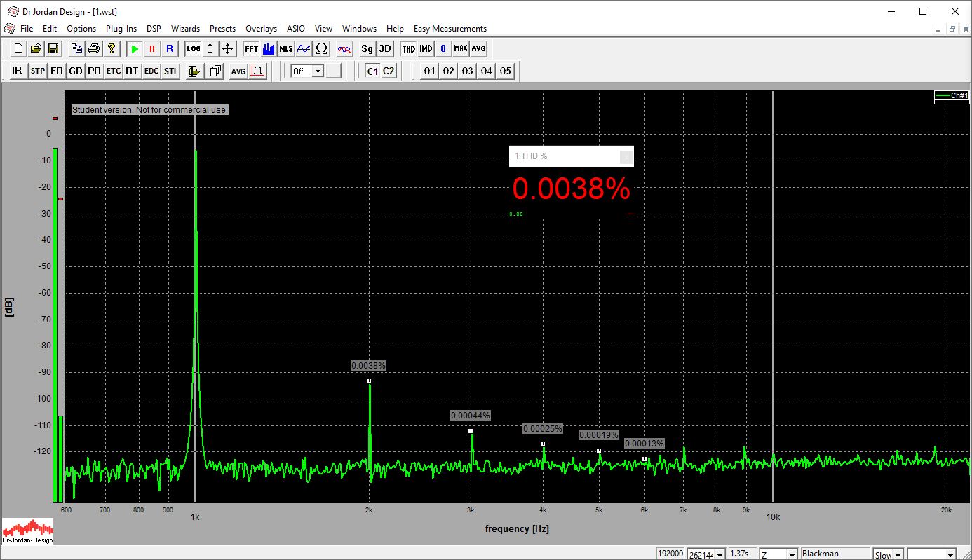Image resolution: width=972 pixels, height=560 pixels.
Task: Show the STI speech transmission view
Action: (170, 71)
